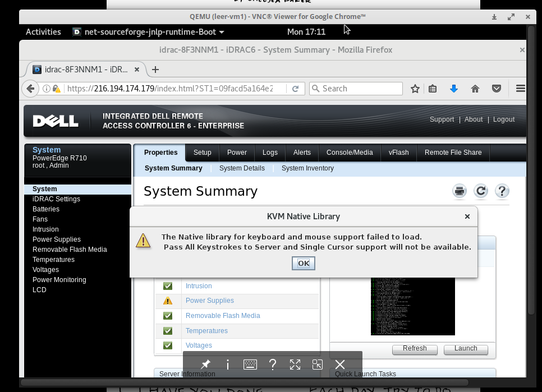Select the System Details subtab
Viewport: 542px width, 392px height.
point(242,168)
